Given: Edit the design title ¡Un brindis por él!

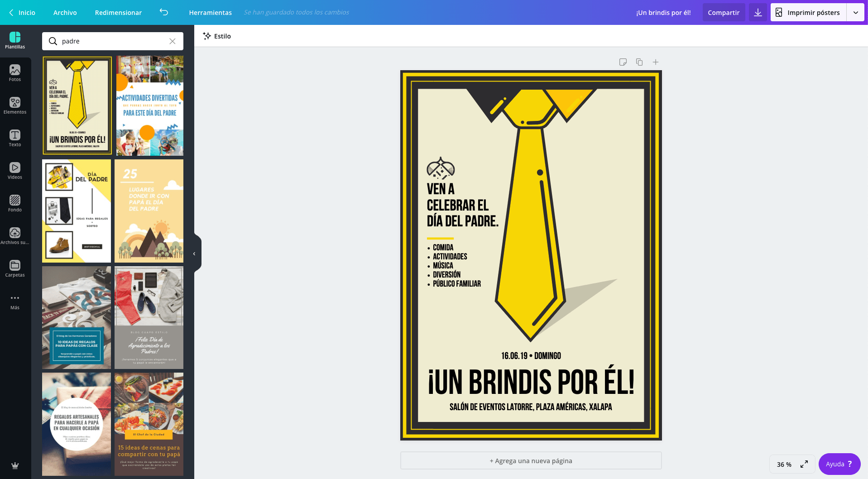Looking at the screenshot, I should (663, 13).
